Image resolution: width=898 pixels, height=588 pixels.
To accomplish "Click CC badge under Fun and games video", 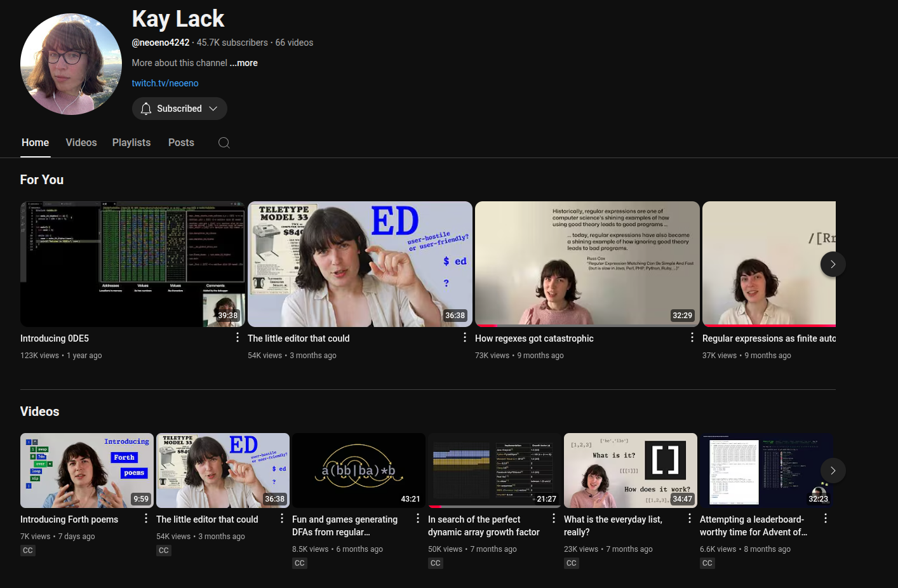I will (x=300, y=563).
